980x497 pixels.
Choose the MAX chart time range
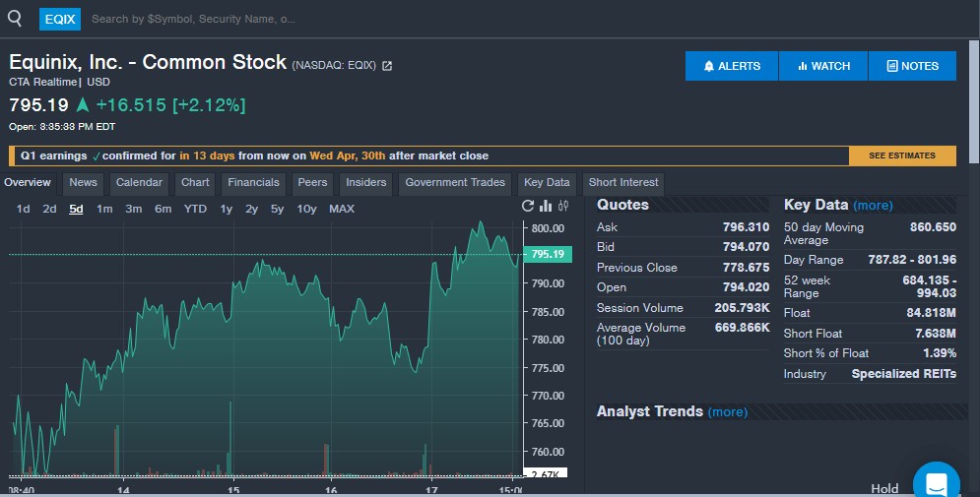(342, 209)
